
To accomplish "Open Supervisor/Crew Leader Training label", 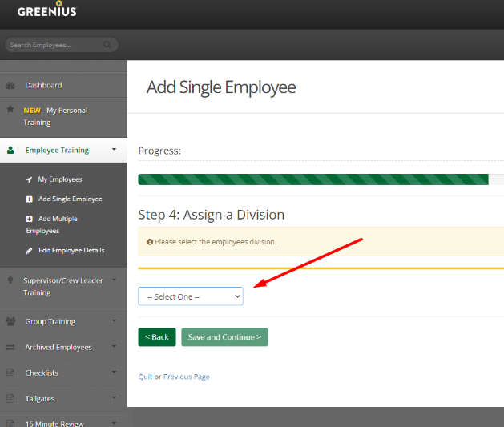I will click(63, 287).
